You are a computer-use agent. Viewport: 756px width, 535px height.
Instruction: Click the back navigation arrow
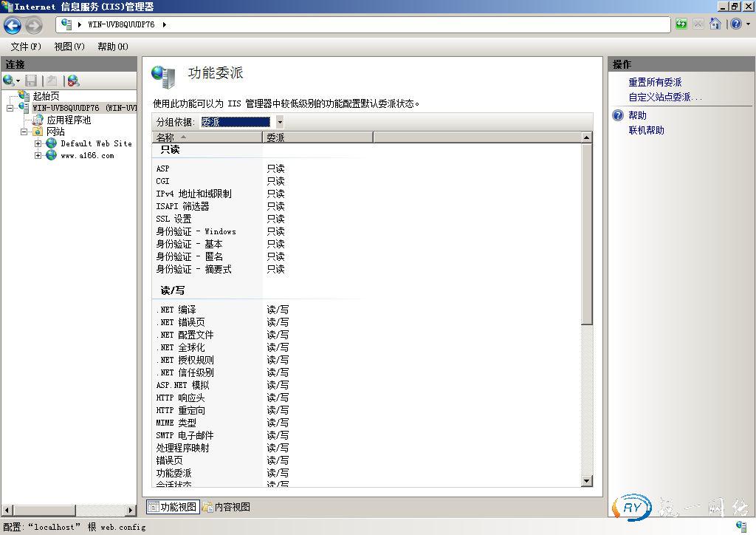pos(13,25)
